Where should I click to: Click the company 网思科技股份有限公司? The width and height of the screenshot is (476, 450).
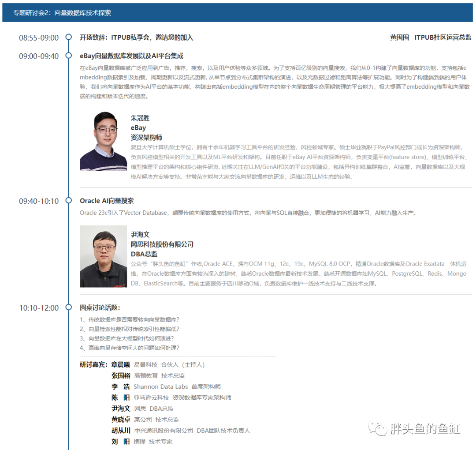click(x=162, y=244)
